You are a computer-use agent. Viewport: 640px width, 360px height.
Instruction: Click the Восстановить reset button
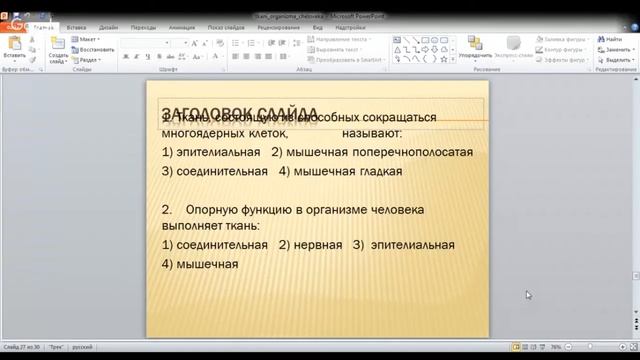(93, 49)
